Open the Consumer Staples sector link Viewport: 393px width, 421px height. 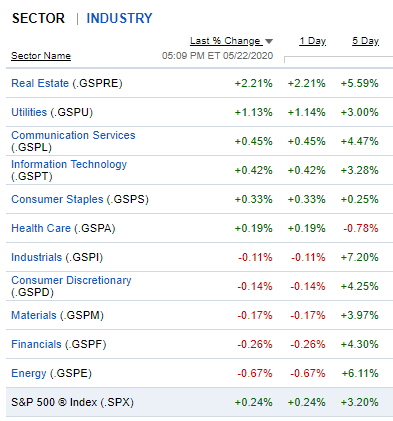57,199
